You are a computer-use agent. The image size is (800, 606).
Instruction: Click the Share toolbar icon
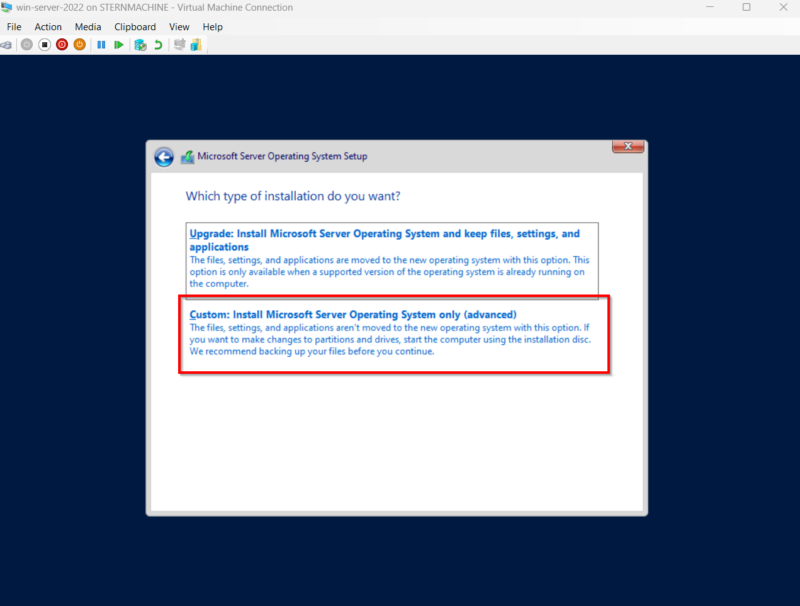pyautogui.click(x=196, y=45)
